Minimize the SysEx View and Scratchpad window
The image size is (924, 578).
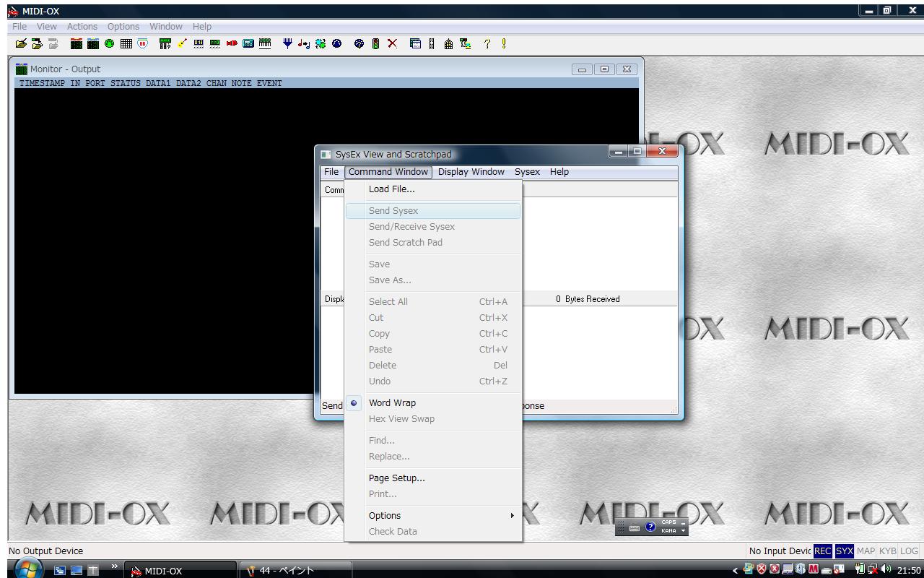point(619,151)
